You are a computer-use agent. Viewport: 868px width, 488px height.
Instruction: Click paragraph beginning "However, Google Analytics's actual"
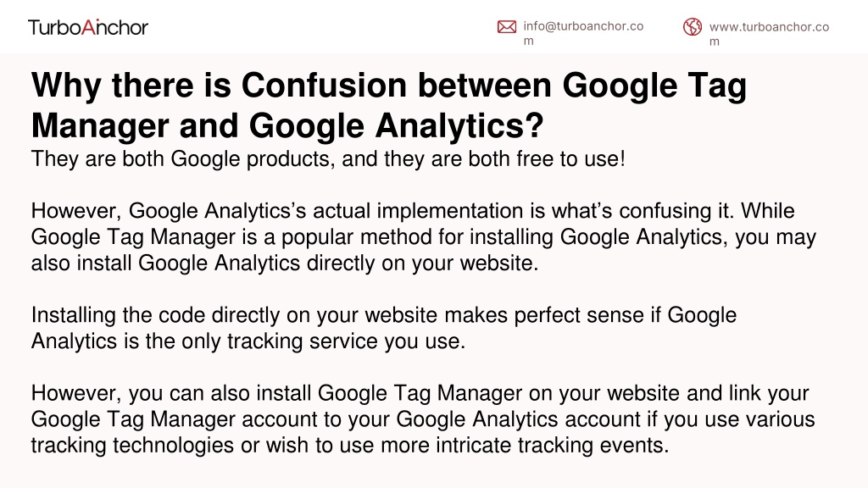coord(424,237)
